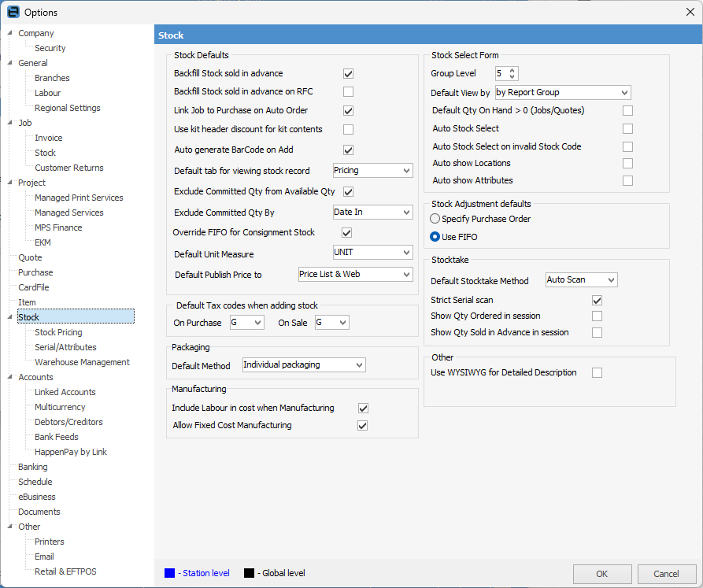
Task: Select Stock Pricing in the tree
Action: [58, 332]
